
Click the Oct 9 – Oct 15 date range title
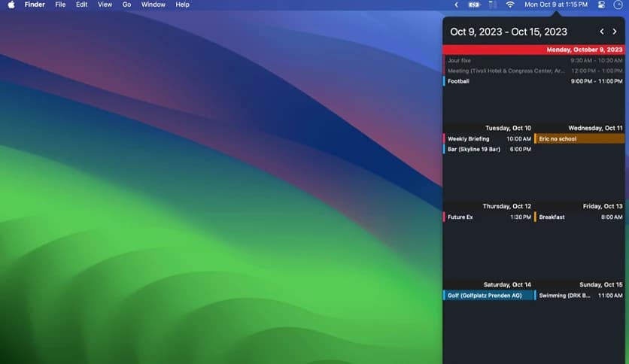coord(509,32)
